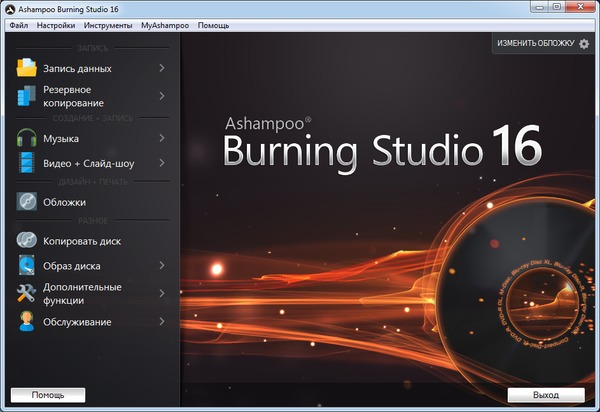Expand the Запись данных submenu arrow
The height and width of the screenshot is (412, 600).
(161, 68)
